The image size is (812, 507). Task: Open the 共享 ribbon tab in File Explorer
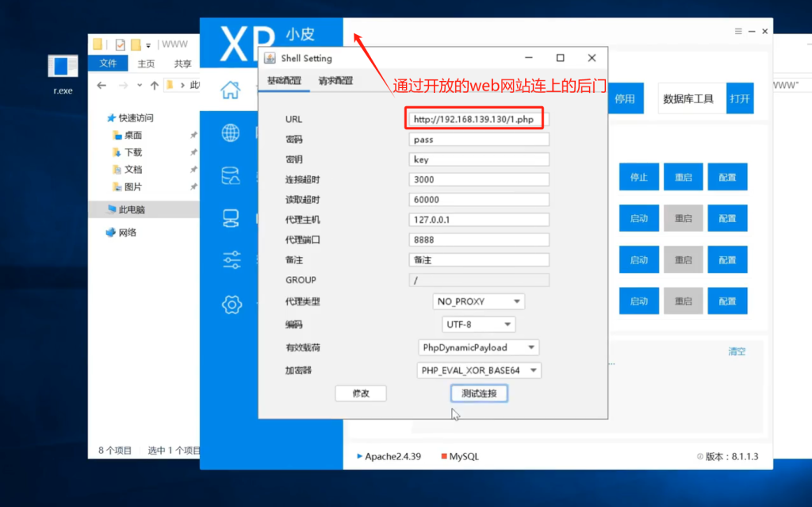(x=182, y=63)
